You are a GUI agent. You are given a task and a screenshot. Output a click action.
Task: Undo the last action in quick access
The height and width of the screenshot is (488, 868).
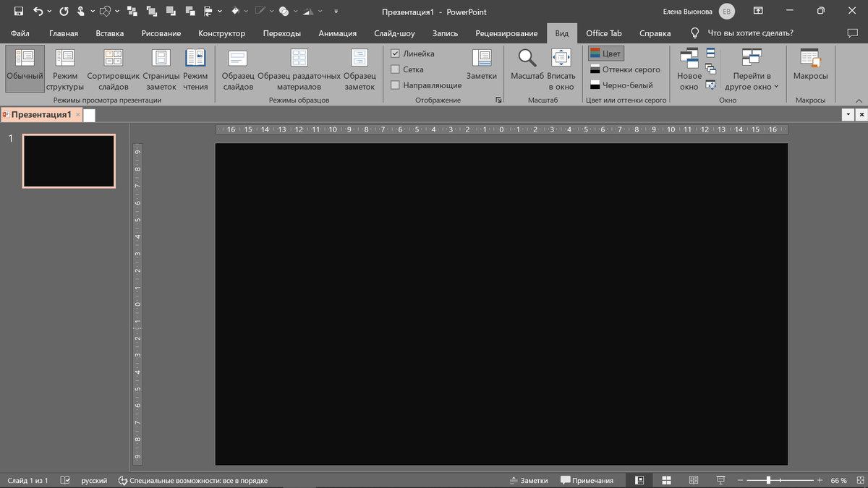[x=38, y=12]
